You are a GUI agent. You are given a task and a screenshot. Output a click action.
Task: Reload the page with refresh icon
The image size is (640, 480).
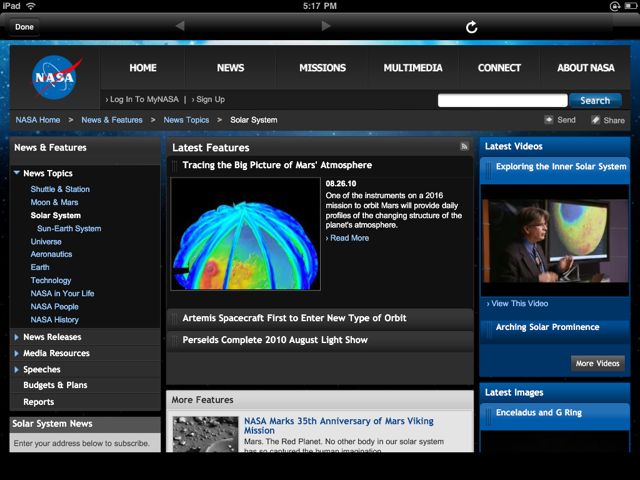tap(471, 27)
